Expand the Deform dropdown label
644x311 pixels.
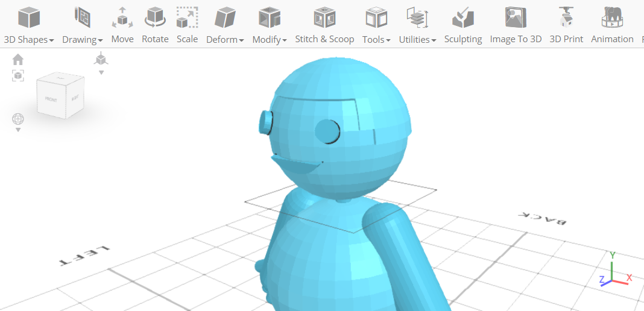tap(225, 39)
